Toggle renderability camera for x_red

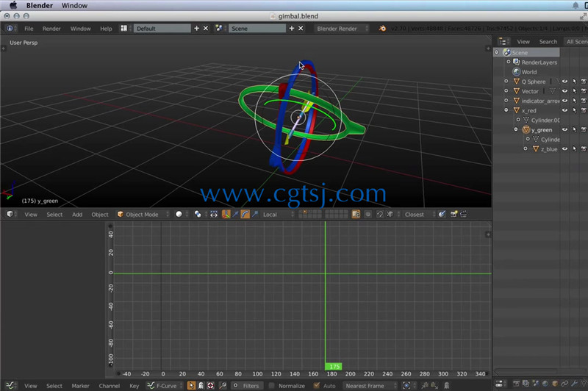(584, 110)
